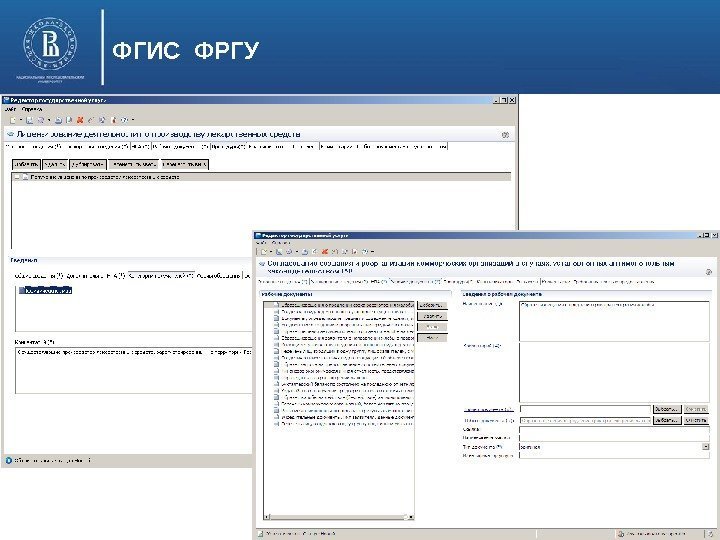Click the save icon in front window toolbar
This screenshot has height=540, width=720.
click(279, 252)
